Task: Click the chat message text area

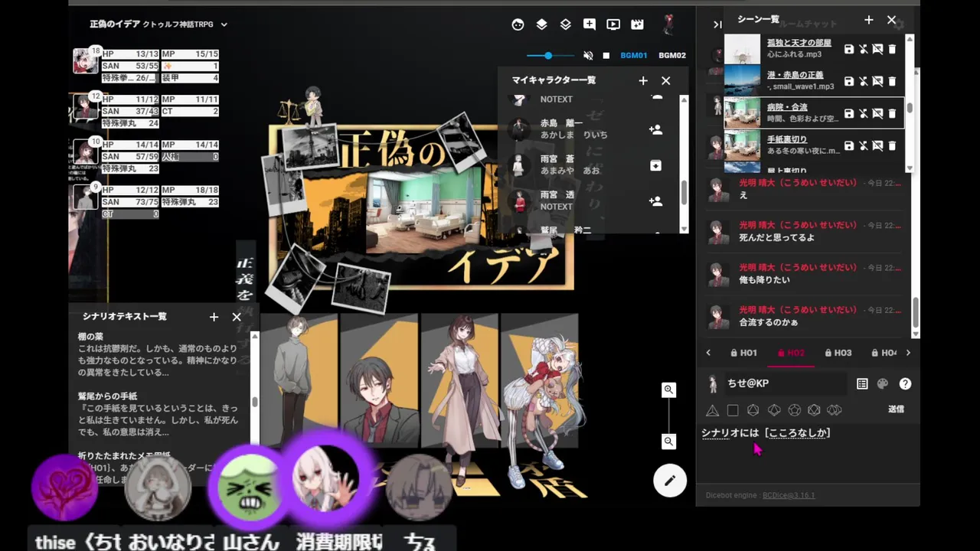Action: (806, 452)
